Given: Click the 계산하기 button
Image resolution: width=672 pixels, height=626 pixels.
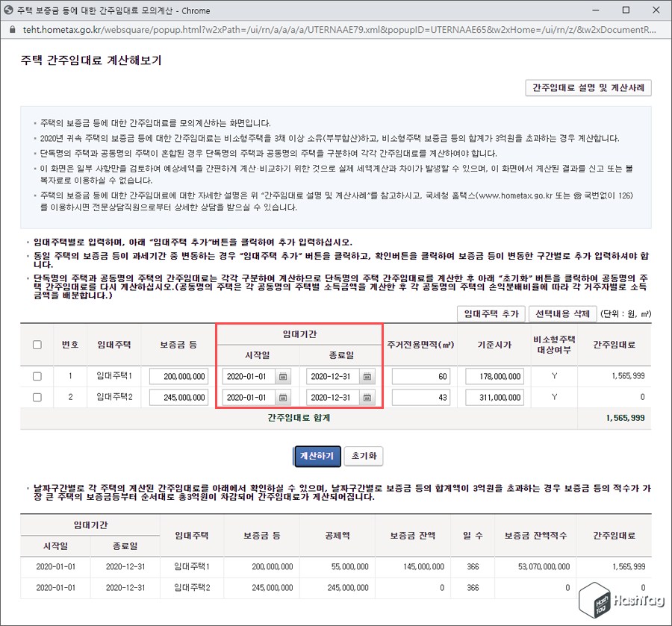Looking at the screenshot, I should [317, 456].
